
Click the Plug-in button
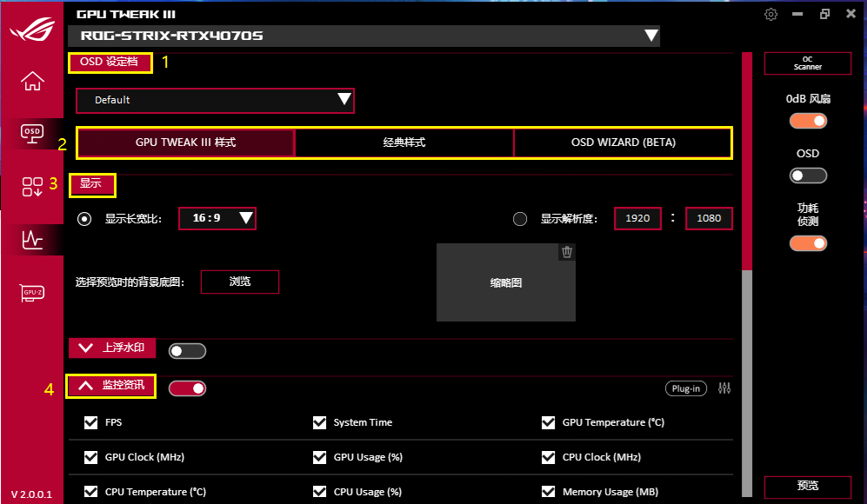click(685, 388)
